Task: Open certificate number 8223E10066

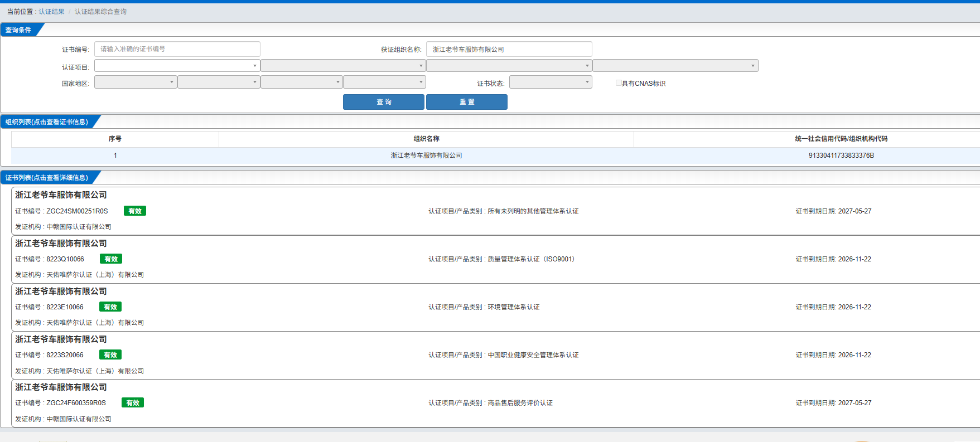Action: [x=65, y=307]
